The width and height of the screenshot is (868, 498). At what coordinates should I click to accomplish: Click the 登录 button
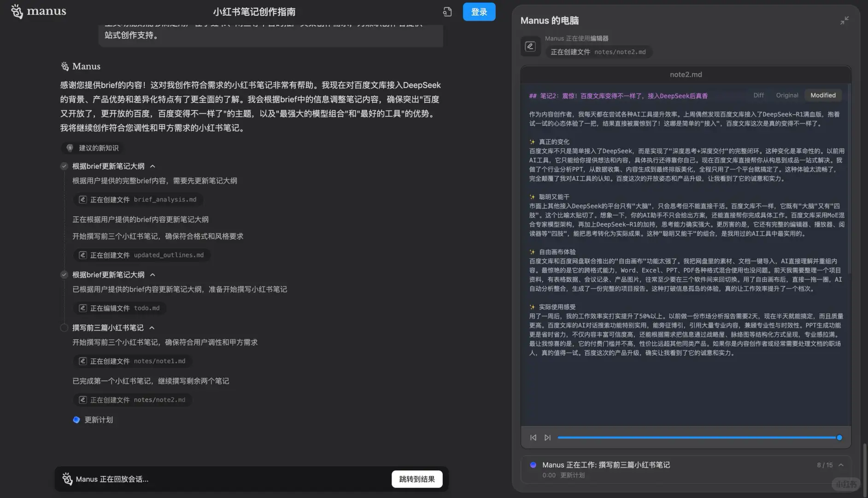pyautogui.click(x=479, y=12)
